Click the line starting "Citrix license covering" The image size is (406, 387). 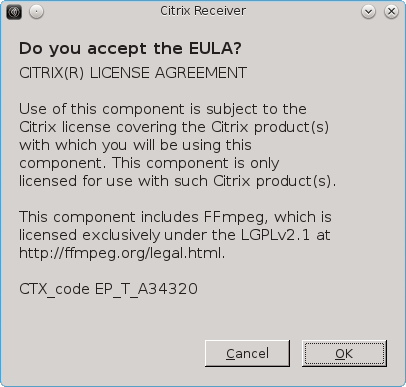174,127
